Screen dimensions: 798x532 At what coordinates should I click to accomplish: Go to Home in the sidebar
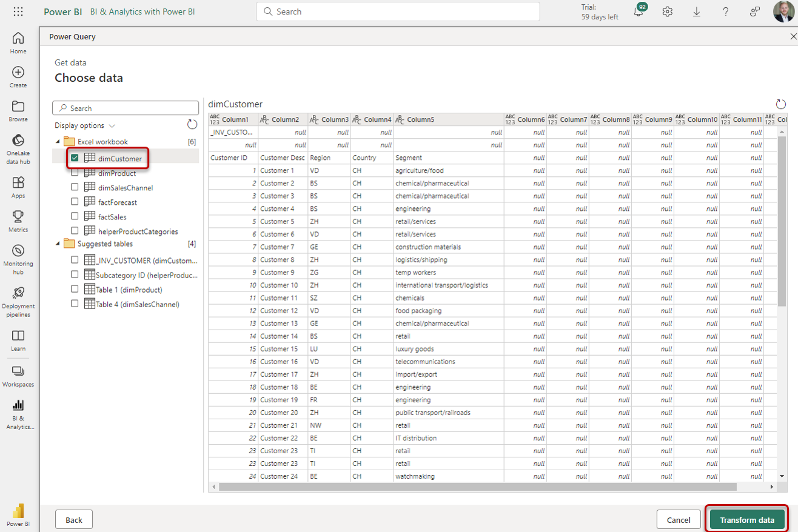[18, 42]
